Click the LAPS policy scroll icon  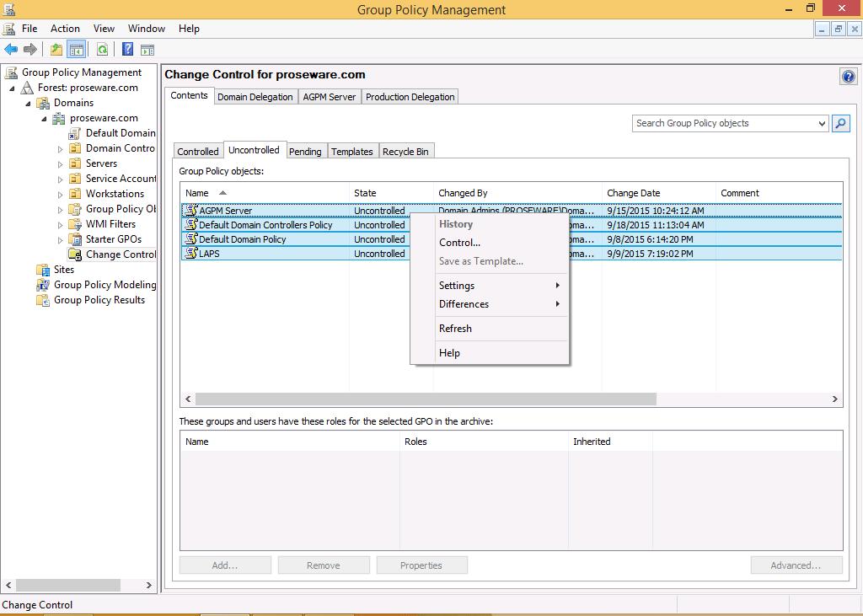[x=190, y=254]
